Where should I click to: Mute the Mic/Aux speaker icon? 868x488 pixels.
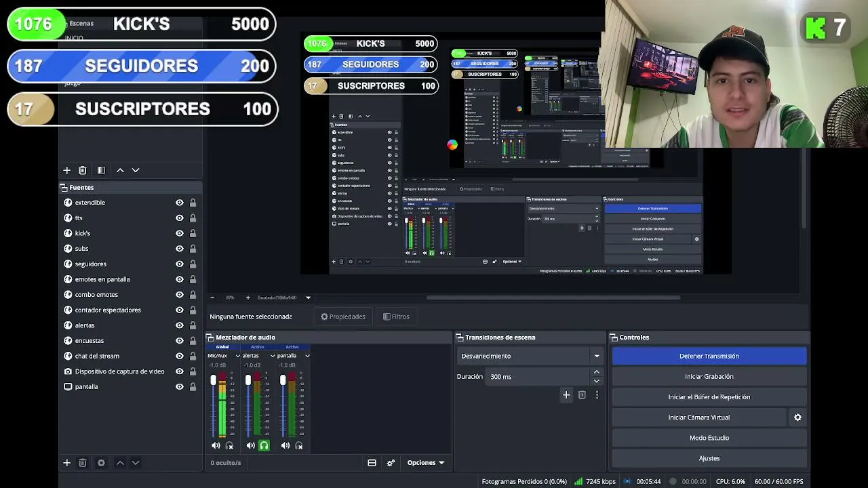[x=216, y=445]
